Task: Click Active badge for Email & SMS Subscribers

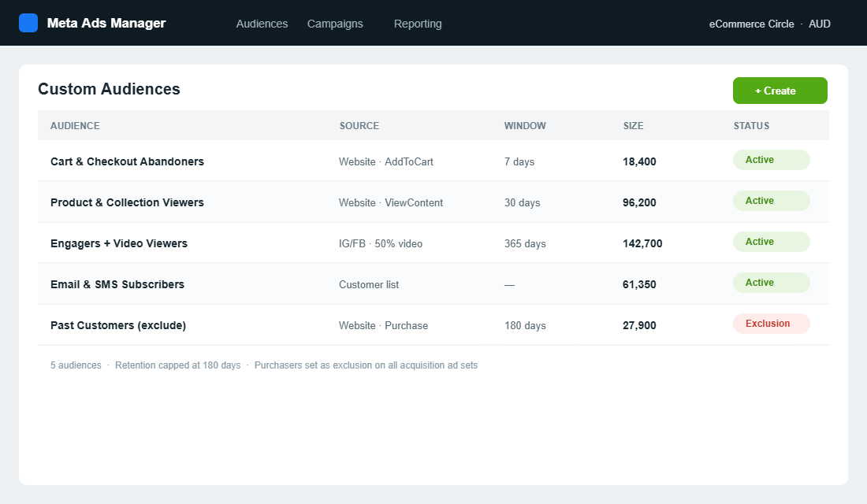Action: pos(772,283)
